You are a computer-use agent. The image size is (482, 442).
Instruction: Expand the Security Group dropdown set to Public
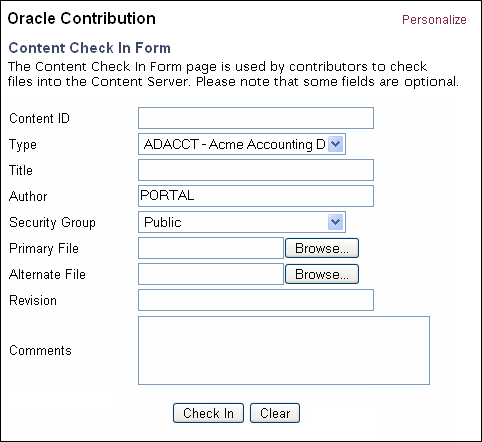pos(242,222)
